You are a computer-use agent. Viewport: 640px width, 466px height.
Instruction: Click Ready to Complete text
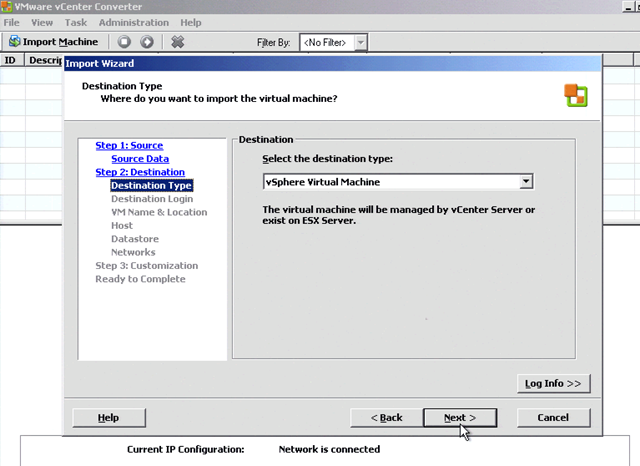point(140,279)
